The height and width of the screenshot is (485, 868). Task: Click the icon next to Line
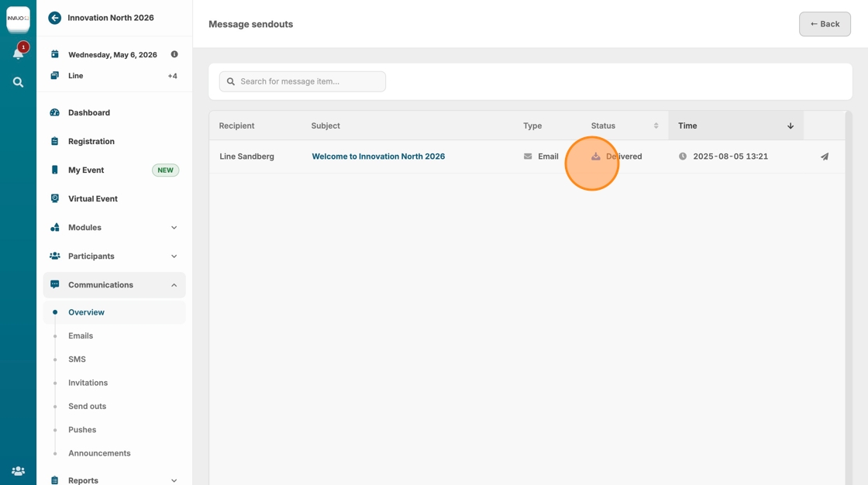pos(55,76)
